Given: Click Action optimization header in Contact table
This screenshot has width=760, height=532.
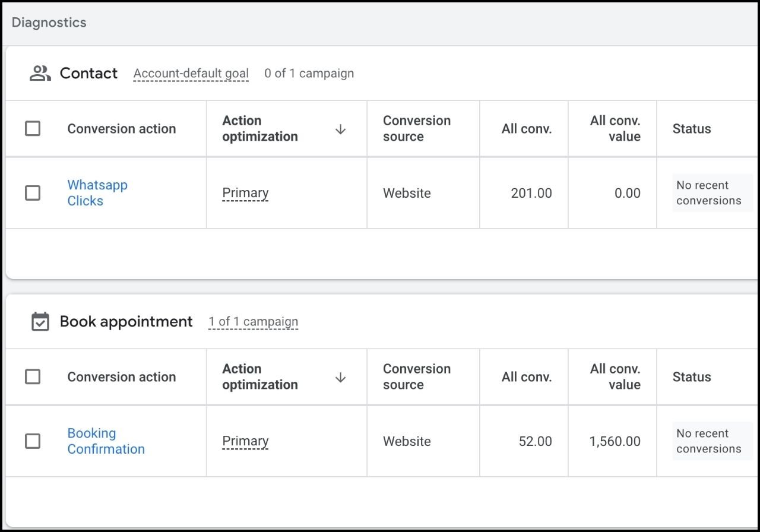Looking at the screenshot, I should click(259, 129).
